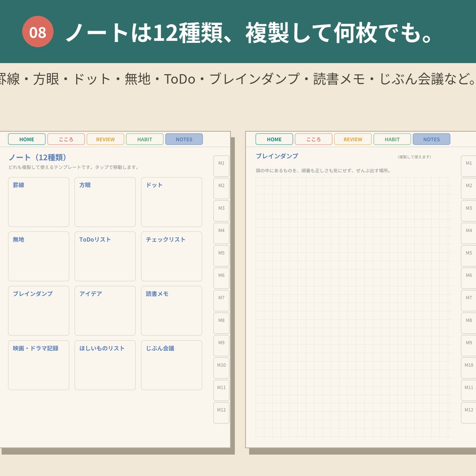Screen dimensions: 476x476
Task: Jump to M7 side tab, left page
Action: (x=221, y=301)
